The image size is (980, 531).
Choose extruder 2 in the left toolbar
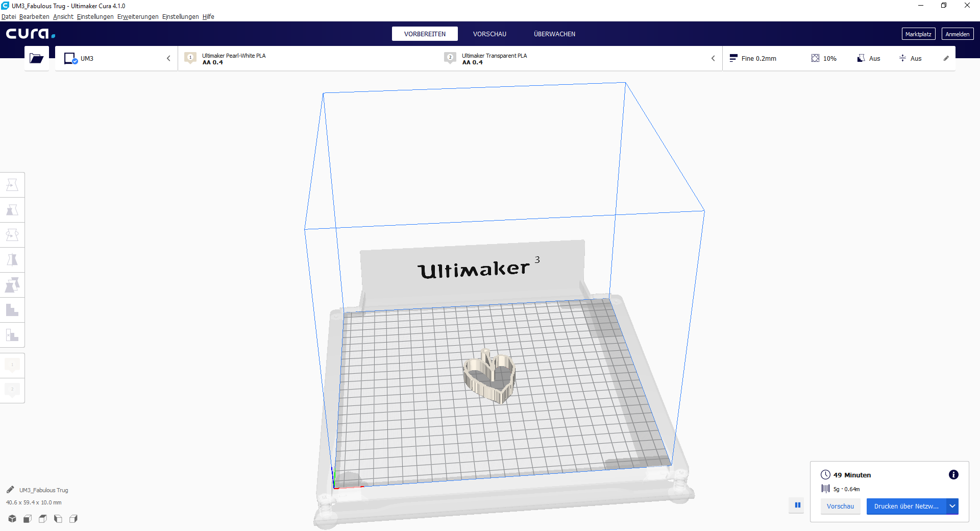(x=12, y=390)
